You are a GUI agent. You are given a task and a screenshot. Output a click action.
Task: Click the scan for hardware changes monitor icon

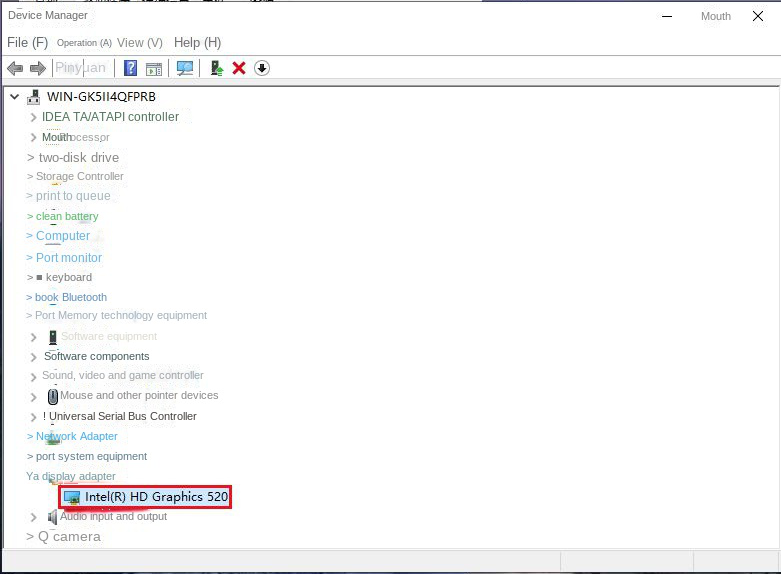click(185, 68)
